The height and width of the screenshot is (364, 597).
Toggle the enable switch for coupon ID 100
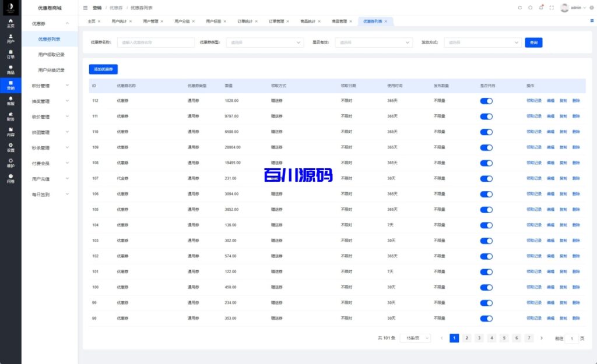pos(486,287)
